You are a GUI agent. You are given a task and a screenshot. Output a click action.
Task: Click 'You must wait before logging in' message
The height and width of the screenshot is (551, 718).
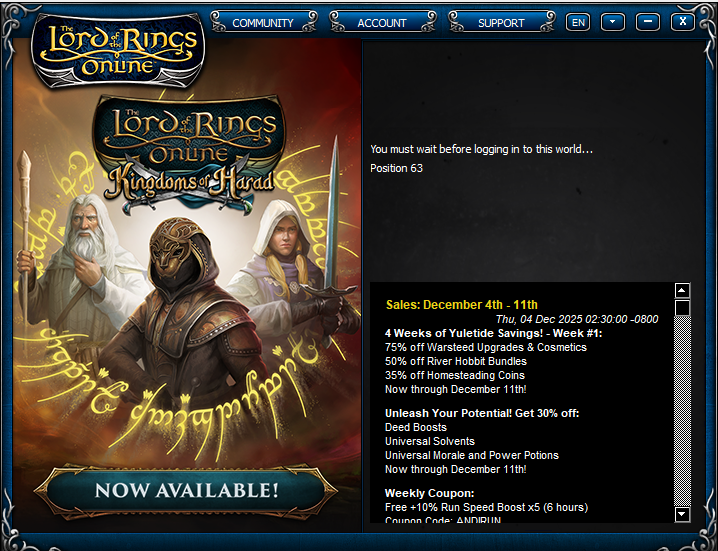(481, 149)
